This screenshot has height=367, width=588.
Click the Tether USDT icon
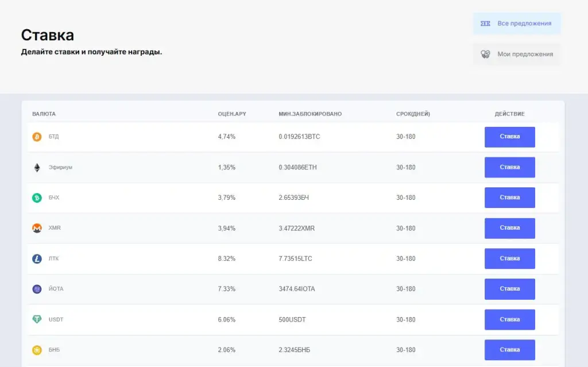click(x=37, y=319)
